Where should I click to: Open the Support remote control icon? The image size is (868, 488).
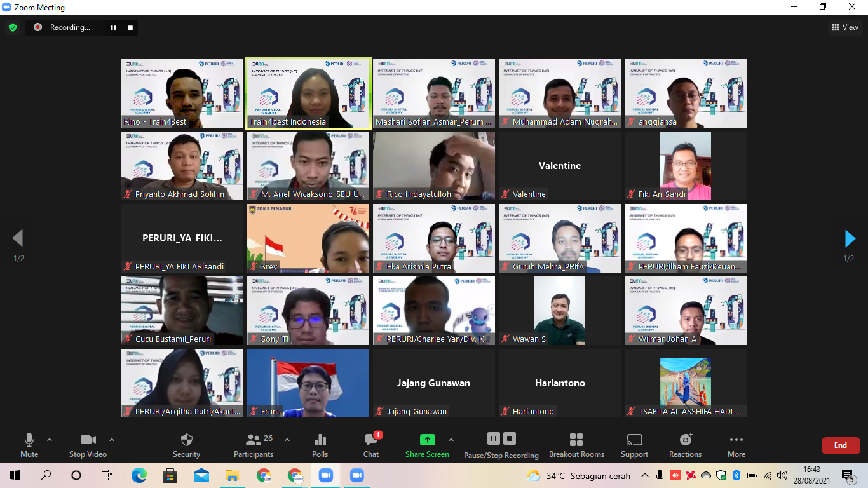634,445
